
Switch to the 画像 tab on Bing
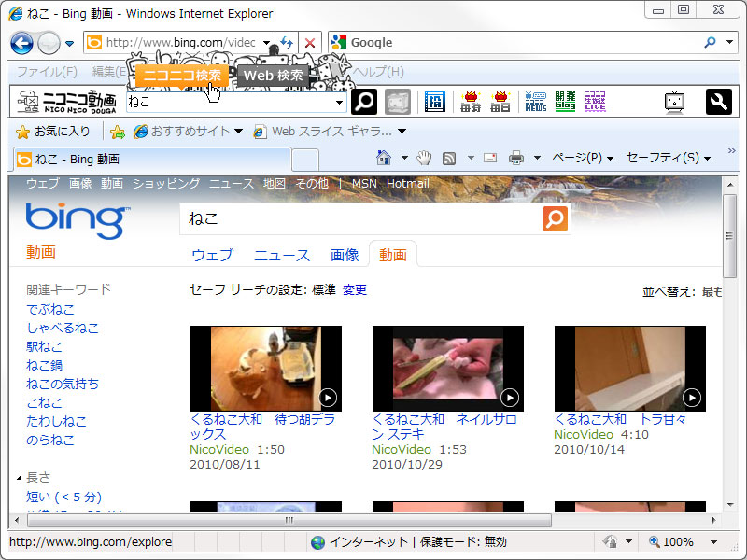coord(345,253)
